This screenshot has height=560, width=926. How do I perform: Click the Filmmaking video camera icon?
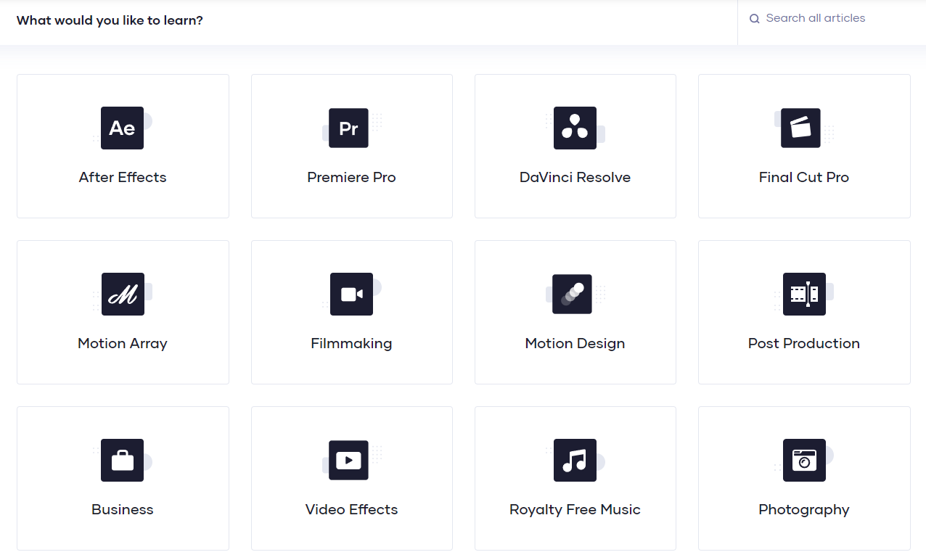[x=351, y=294]
